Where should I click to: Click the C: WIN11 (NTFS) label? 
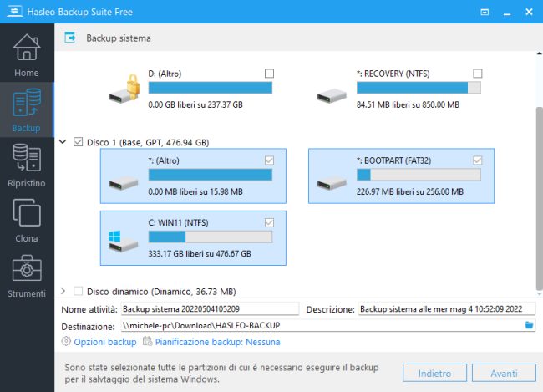point(178,223)
